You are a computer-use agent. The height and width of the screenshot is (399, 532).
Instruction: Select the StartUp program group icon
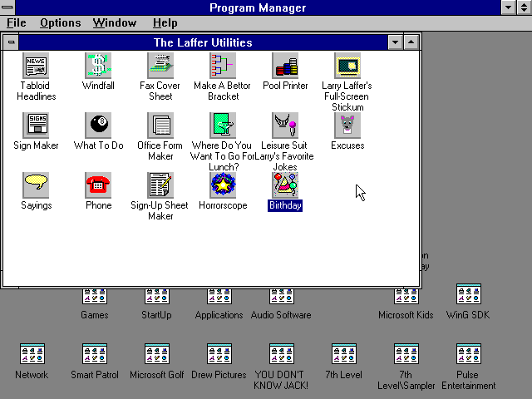click(157, 297)
